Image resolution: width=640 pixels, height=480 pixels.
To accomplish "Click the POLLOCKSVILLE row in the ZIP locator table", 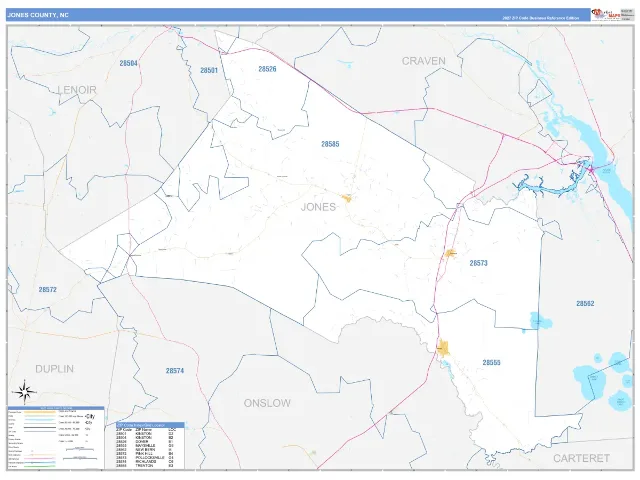I will click(144, 458).
